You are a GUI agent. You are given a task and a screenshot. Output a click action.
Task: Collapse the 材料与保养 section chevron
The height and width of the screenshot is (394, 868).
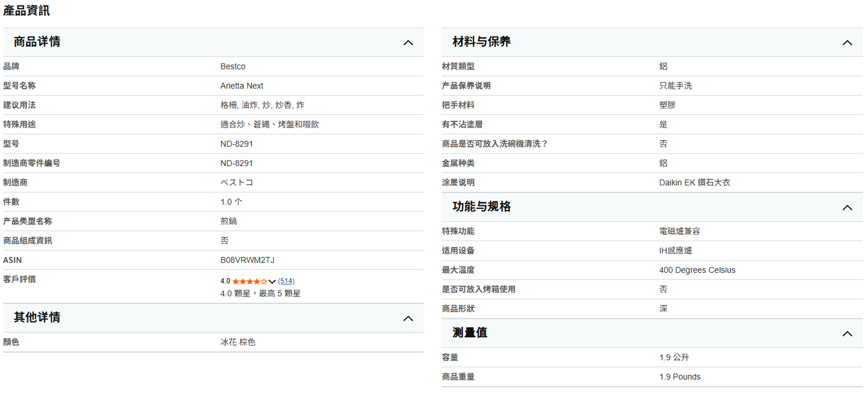click(x=847, y=43)
